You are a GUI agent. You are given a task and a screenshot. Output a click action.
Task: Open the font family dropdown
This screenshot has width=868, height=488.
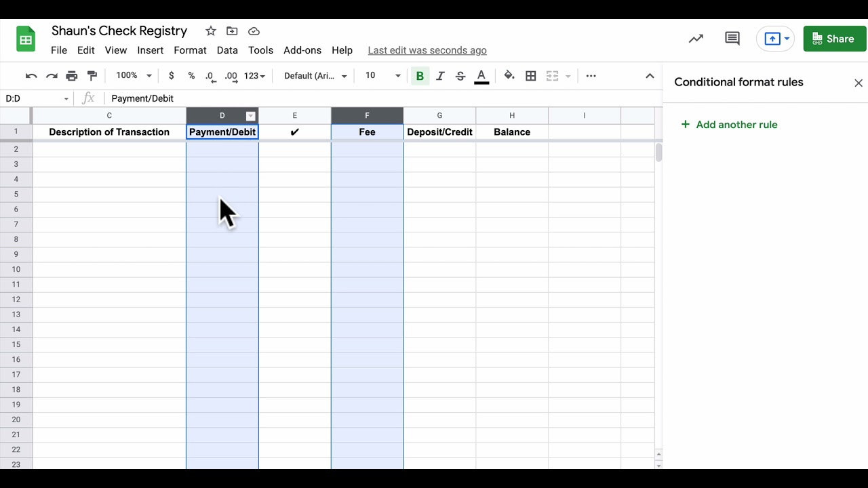click(x=315, y=76)
